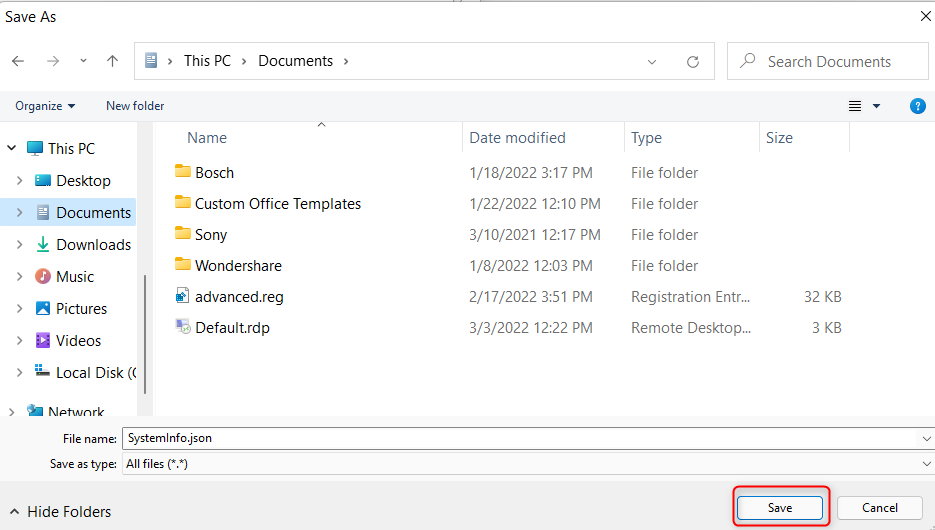Image resolution: width=935 pixels, height=530 pixels.
Task: Open the help question mark icon
Action: (917, 106)
